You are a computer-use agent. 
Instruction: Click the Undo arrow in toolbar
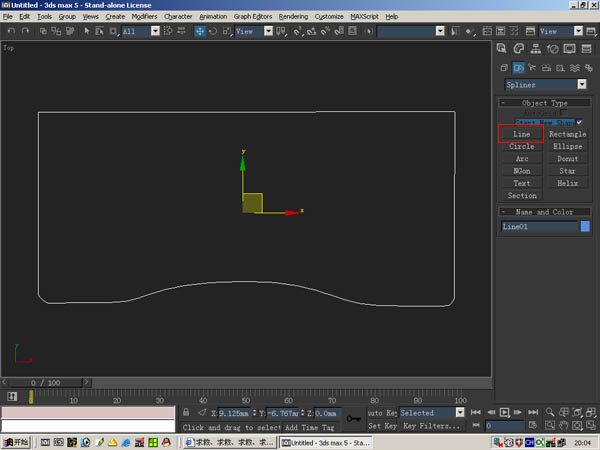(x=11, y=31)
